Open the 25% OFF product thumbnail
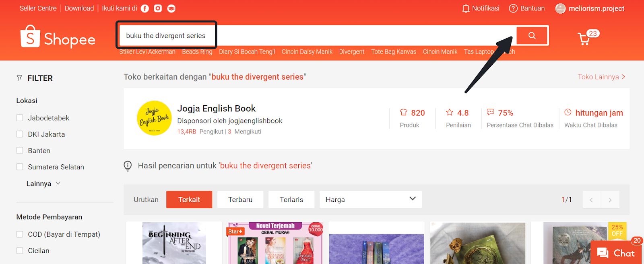Screen dimensions: 644x264 click(x=579, y=243)
